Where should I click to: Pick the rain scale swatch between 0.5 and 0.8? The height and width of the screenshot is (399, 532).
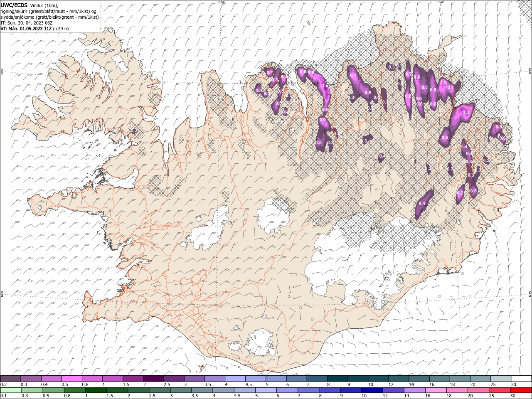pos(54,390)
